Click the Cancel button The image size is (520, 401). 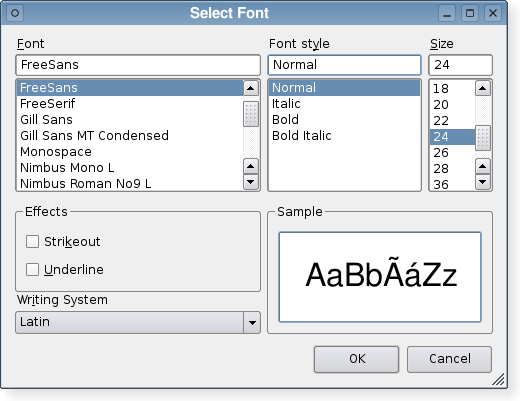pyautogui.click(x=449, y=359)
